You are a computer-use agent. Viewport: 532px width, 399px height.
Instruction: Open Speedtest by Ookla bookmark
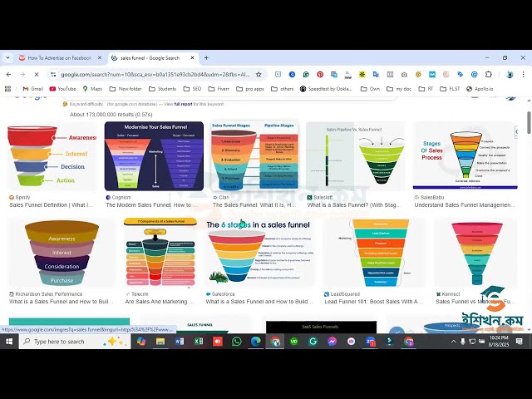tap(326, 89)
